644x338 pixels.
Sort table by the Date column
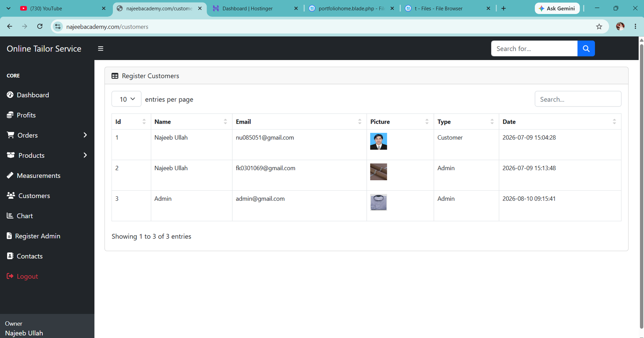[560, 122]
